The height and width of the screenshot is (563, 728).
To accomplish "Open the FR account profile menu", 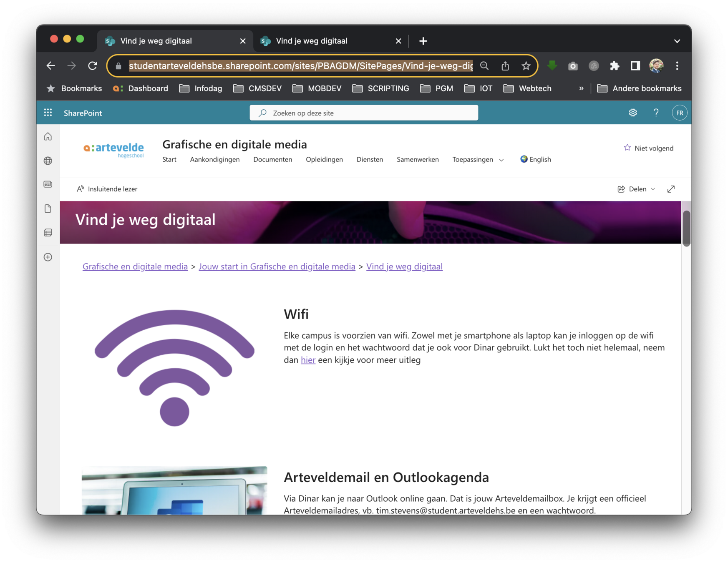I will [679, 113].
